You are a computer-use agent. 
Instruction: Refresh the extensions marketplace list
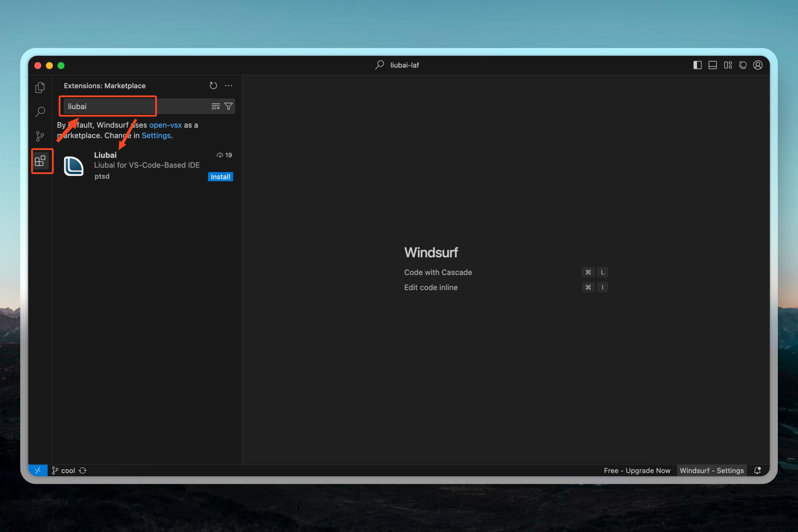pyautogui.click(x=213, y=85)
